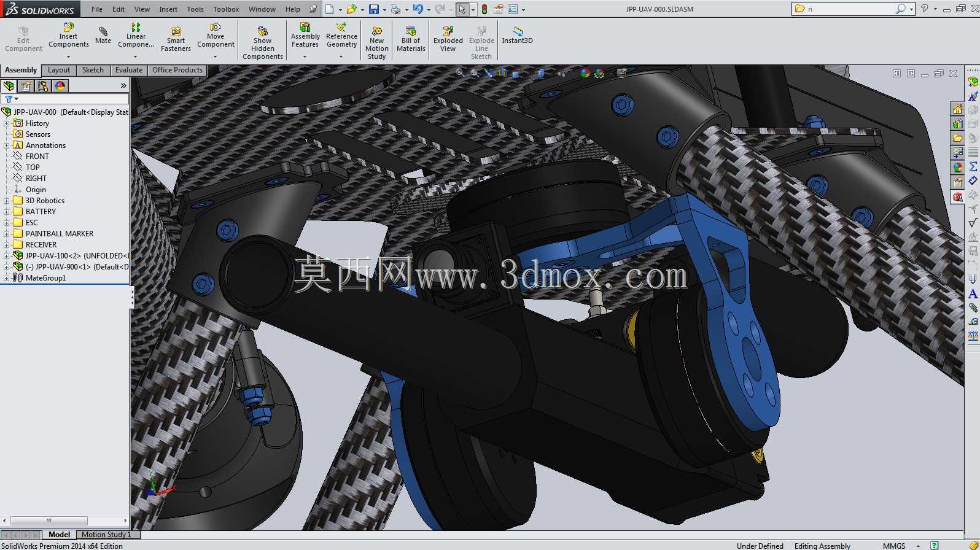Image resolution: width=980 pixels, height=550 pixels.
Task: Open the Assembly Features dropdown arrow
Action: point(305,56)
